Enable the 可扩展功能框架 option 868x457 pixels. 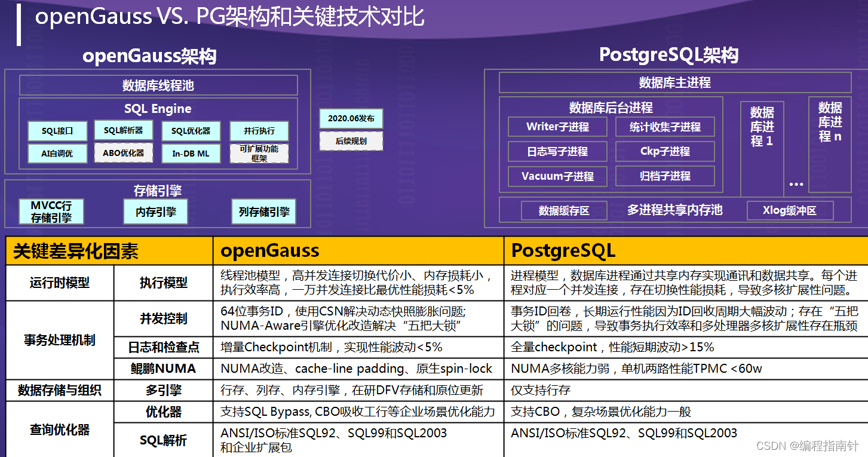coord(259,153)
